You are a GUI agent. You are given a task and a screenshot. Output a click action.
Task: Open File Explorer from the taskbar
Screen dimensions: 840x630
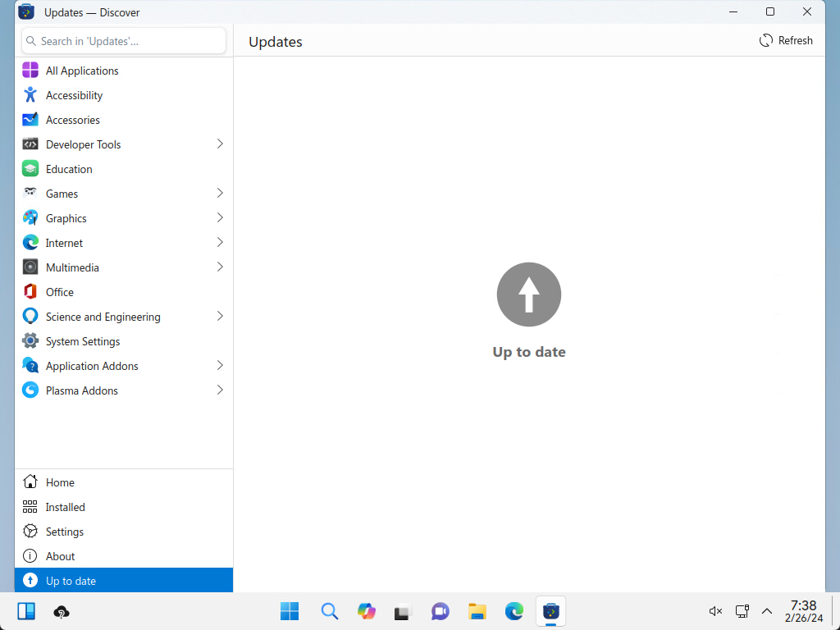click(x=477, y=611)
